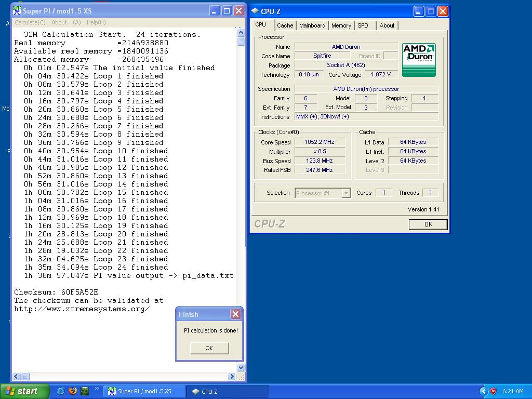
Task: Switch to the SPD tab
Action: [x=363, y=25]
